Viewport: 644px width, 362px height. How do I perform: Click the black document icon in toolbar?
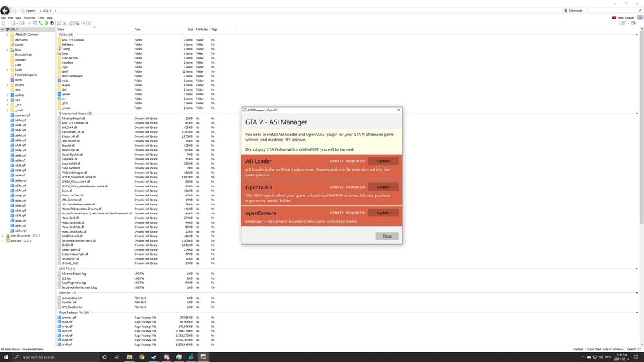[52, 23]
